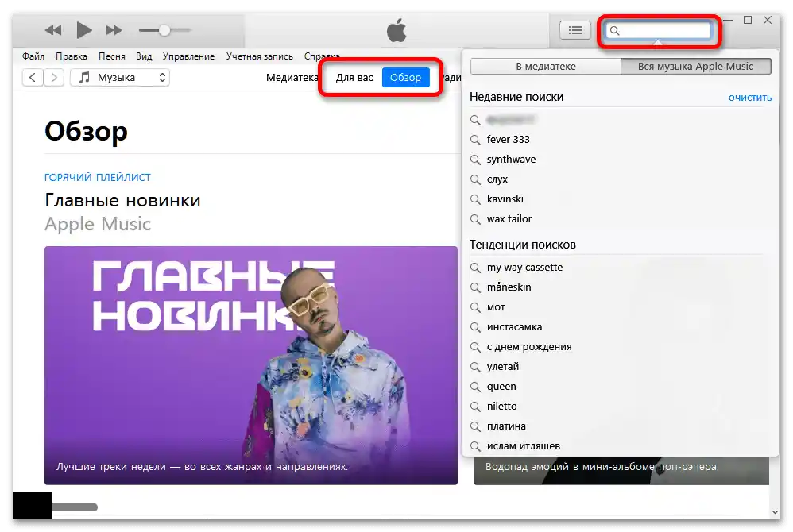Open the Главные новинки playlist title
This screenshot has height=532, width=793.
point(122,201)
